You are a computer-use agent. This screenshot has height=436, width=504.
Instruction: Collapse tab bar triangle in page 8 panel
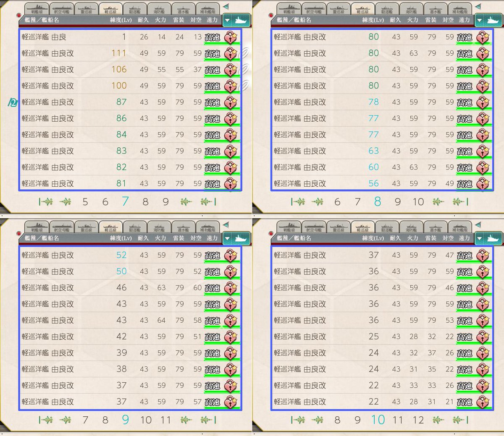pos(478,7)
